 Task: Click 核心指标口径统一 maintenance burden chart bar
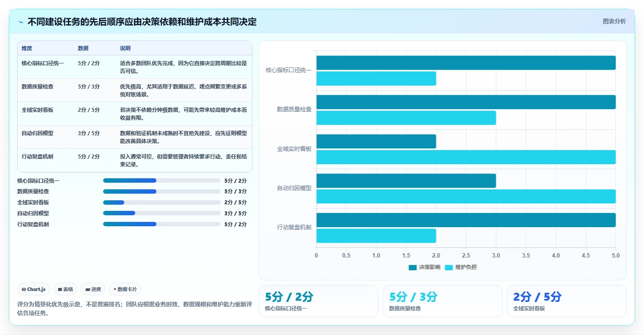(x=376, y=79)
